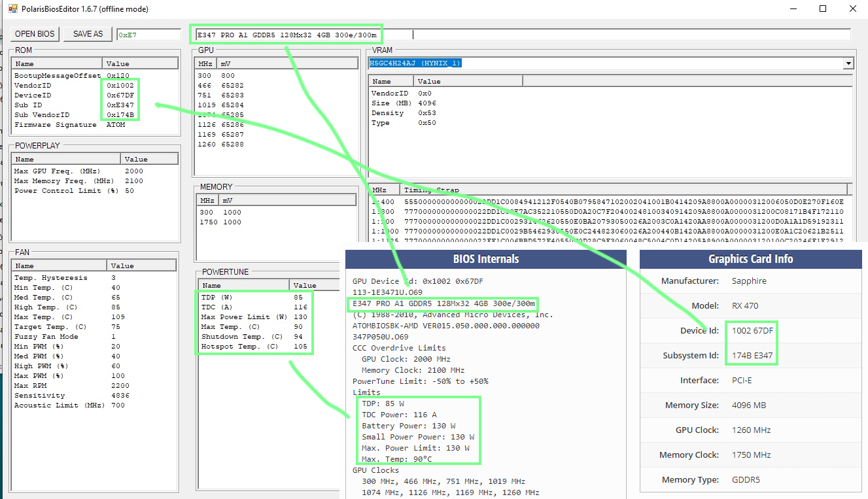This screenshot has width=868, height=499.
Task: Select the Min Temp. (C) fan row
Action: (x=94, y=288)
